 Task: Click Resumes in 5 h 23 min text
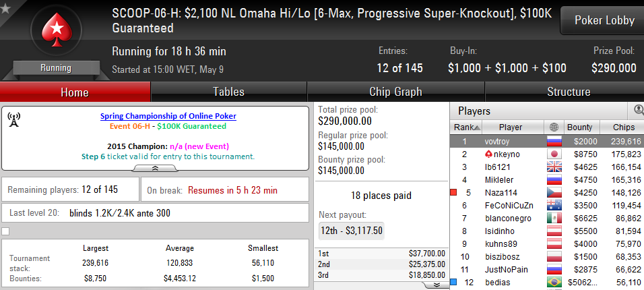(x=232, y=190)
